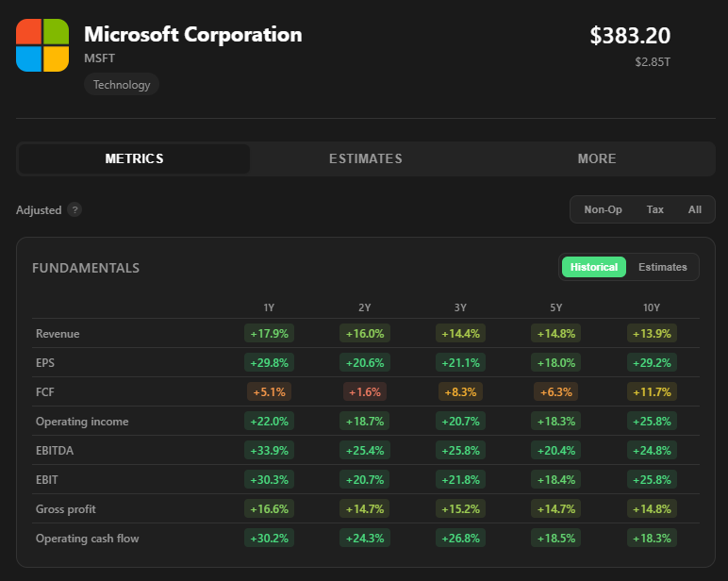Enable the All adjustments option
This screenshot has height=581, width=728.
(x=695, y=209)
